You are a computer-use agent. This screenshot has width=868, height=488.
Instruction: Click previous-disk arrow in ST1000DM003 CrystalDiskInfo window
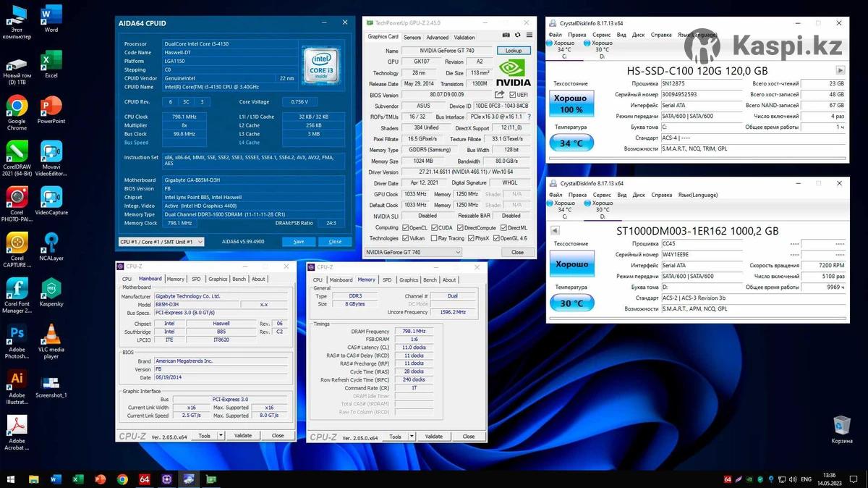point(555,231)
